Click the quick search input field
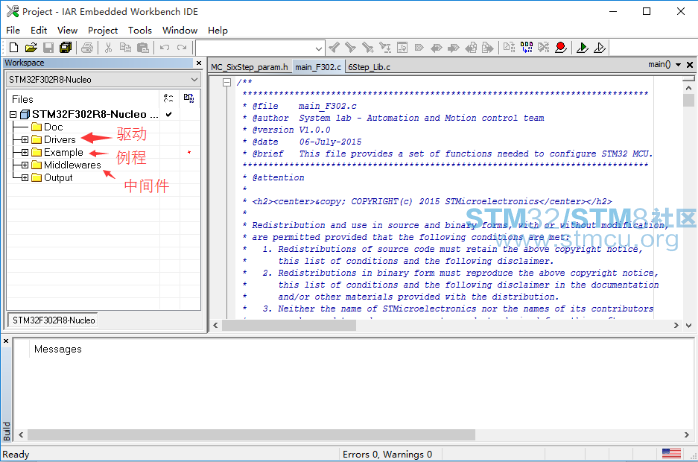 [256, 48]
